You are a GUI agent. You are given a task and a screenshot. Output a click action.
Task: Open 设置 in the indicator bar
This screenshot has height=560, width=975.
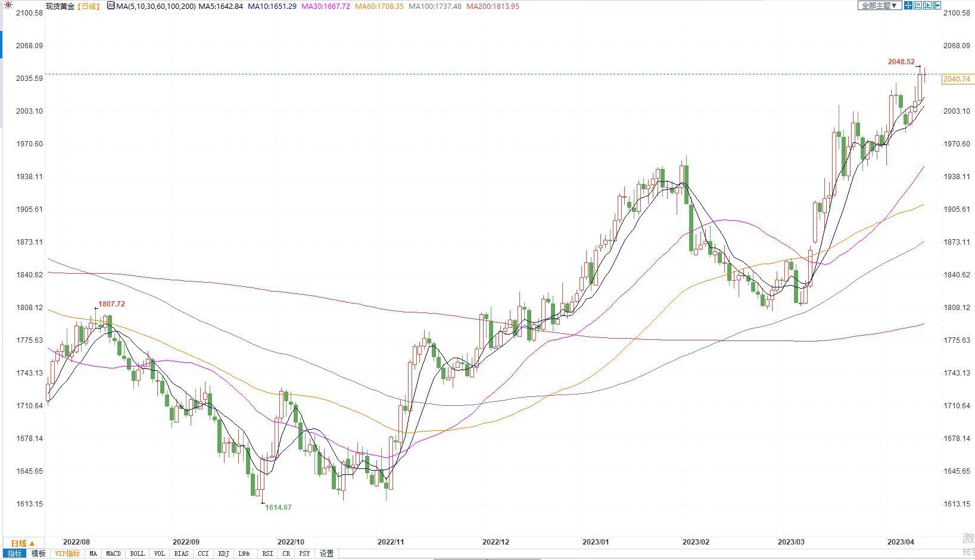pos(326,553)
